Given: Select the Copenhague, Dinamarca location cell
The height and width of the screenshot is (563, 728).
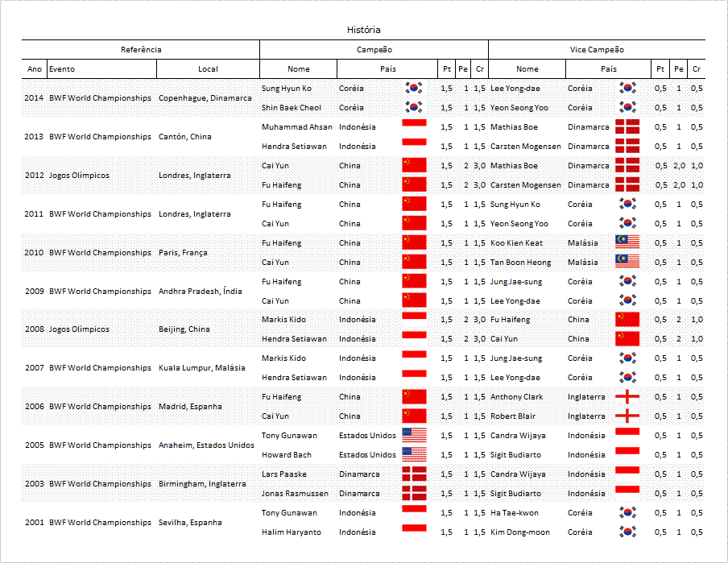Looking at the screenshot, I should click(x=205, y=97).
